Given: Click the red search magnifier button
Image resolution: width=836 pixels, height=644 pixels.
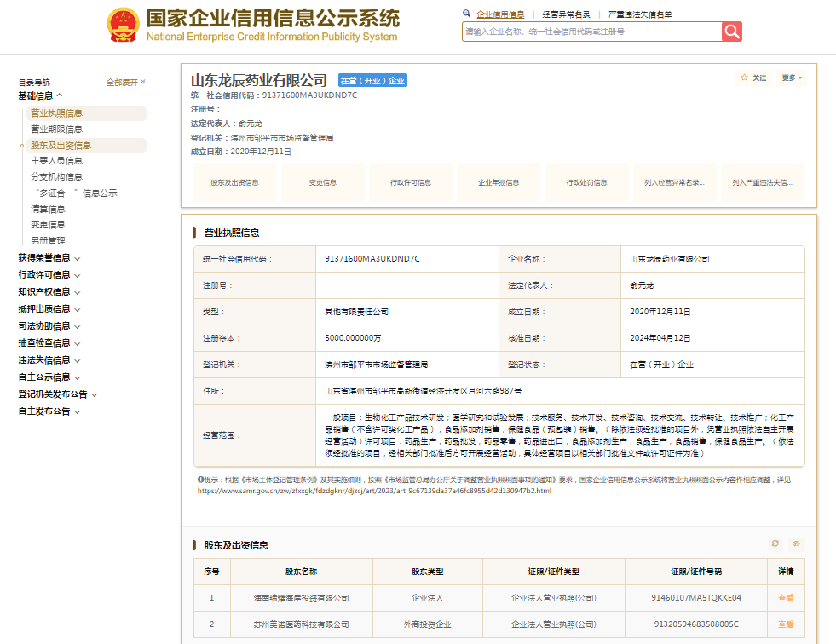Looking at the screenshot, I should [731, 32].
